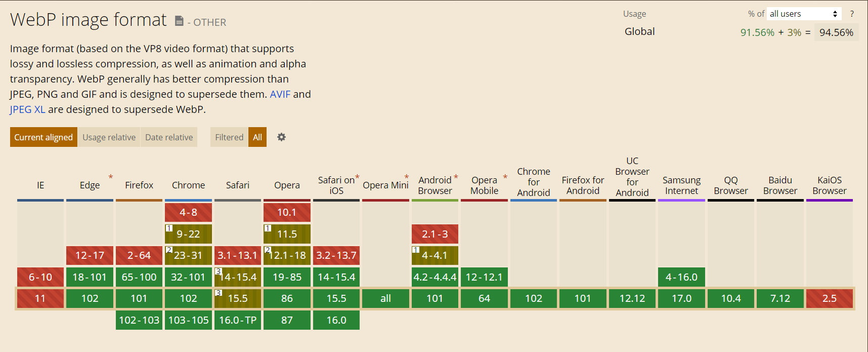
Task: Open the settings gear icon
Action: pyautogui.click(x=281, y=137)
